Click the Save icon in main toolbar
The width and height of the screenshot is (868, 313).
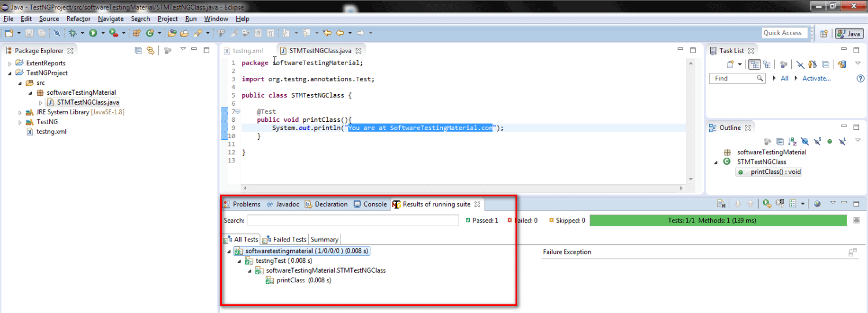pyautogui.click(x=29, y=33)
